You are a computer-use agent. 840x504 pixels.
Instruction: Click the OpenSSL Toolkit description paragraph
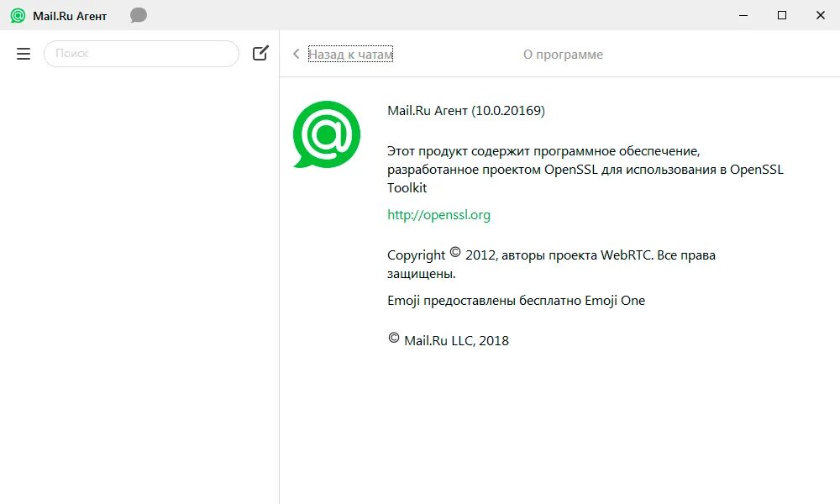(585, 169)
